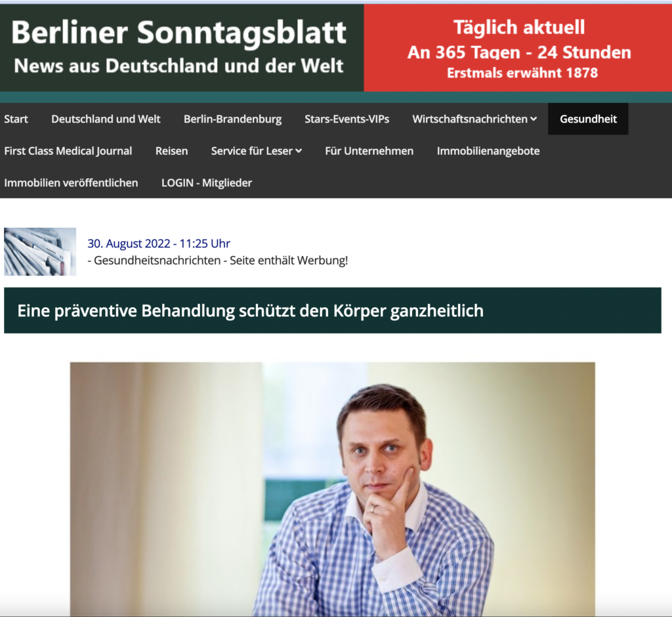Select Stars-Events-VIPs in navigation
The image size is (672, 617).
[x=346, y=119]
